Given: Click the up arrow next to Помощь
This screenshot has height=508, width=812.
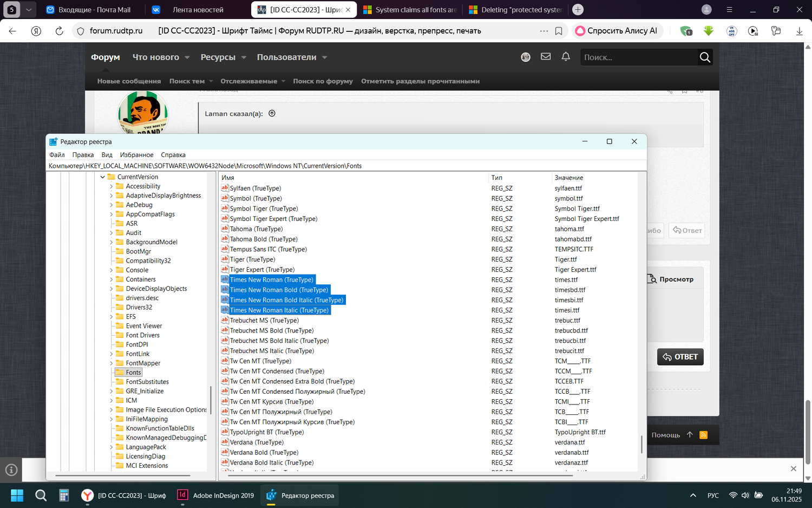Looking at the screenshot, I should 690,434.
